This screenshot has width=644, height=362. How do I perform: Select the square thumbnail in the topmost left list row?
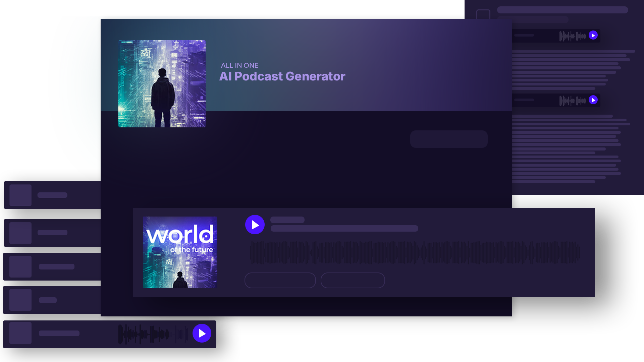[20, 195]
